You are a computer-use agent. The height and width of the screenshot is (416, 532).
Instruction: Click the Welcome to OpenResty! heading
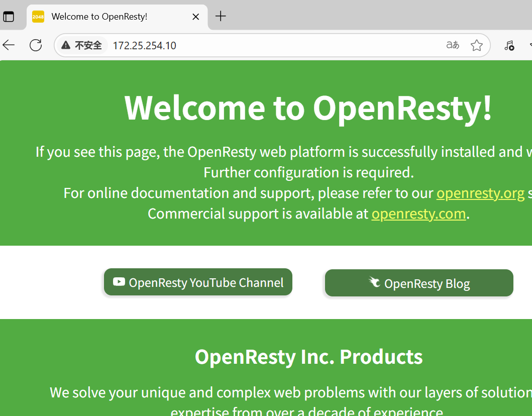click(x=308, y=108)
